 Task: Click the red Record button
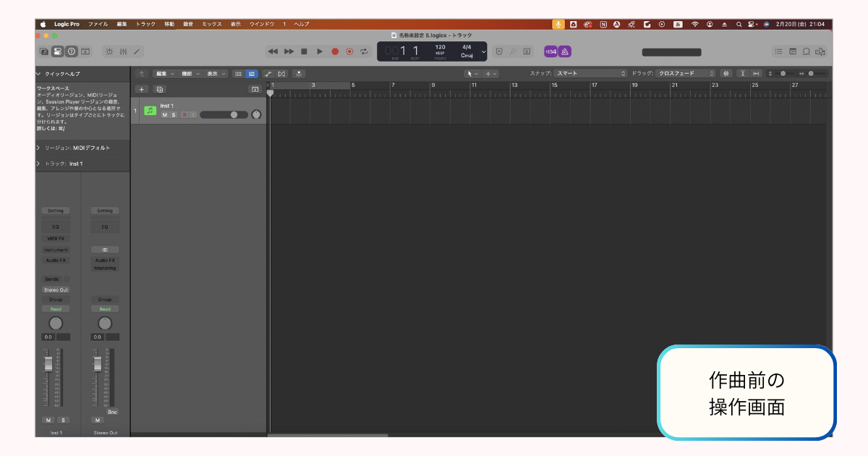(335, 51)
